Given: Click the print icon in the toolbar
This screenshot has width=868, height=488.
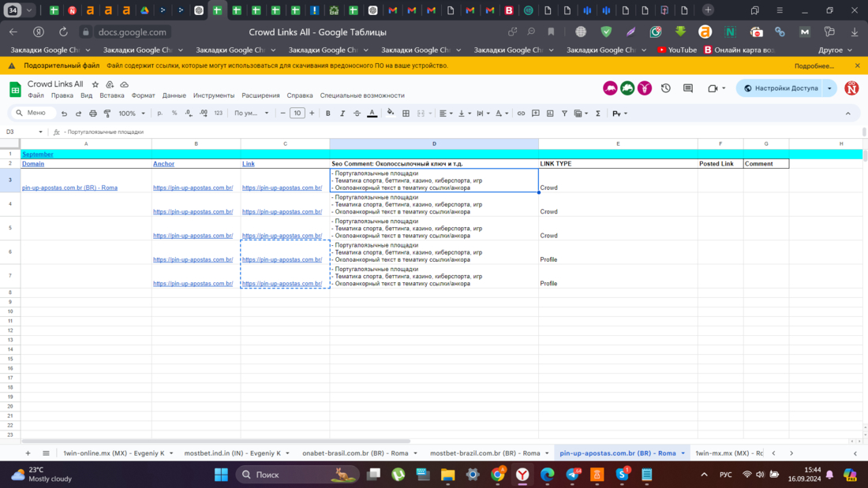Looking at the screenshot, I should click(93, 114).
